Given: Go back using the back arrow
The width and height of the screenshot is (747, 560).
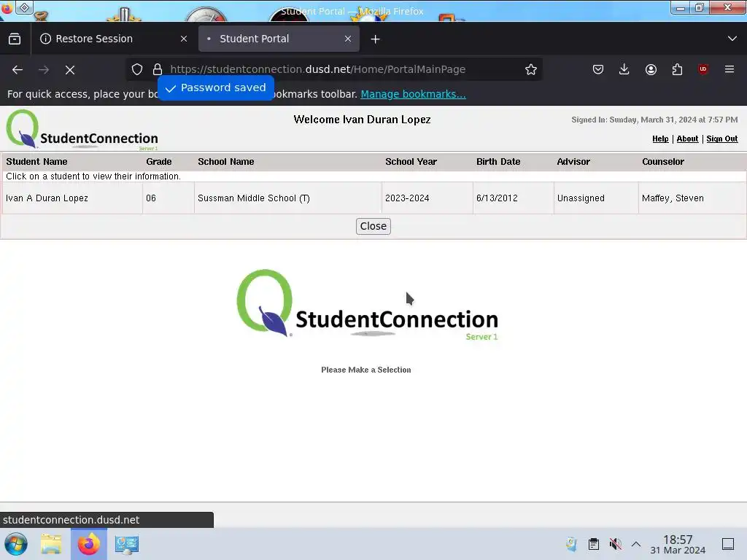Looking at the screenshot, I should (x=18, y=70).
